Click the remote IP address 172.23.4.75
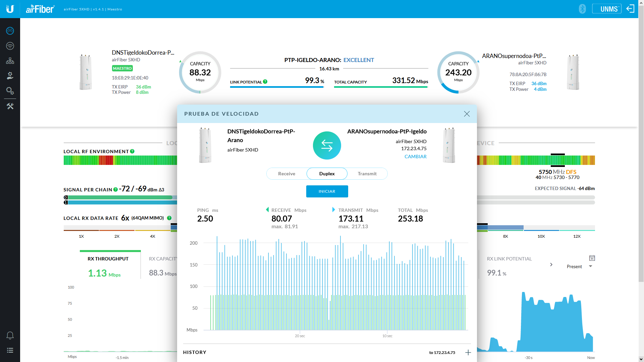The height and width of the screenshot is (362, 644). (x=414, y=148)
